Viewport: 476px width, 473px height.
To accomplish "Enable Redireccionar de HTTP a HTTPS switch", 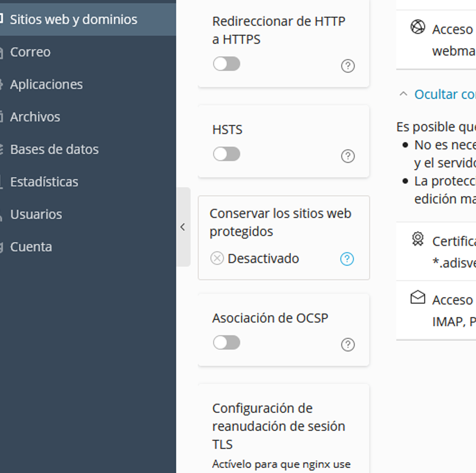I will pyautogui.click(x=227, y=64).
